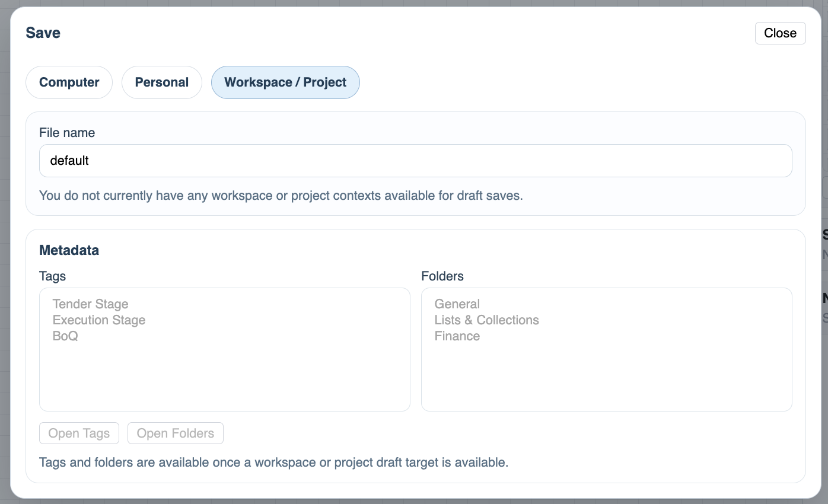Select the Execution Stage tag
The width and height of the screenshot is (828, 504).
[99, 320]
